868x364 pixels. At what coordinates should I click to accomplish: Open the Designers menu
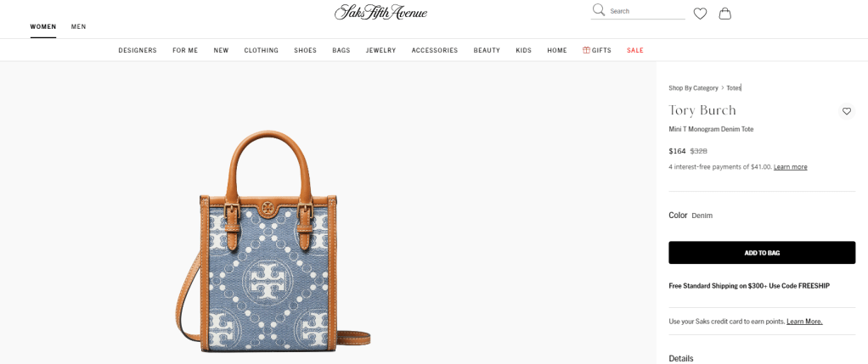(138, 50)
